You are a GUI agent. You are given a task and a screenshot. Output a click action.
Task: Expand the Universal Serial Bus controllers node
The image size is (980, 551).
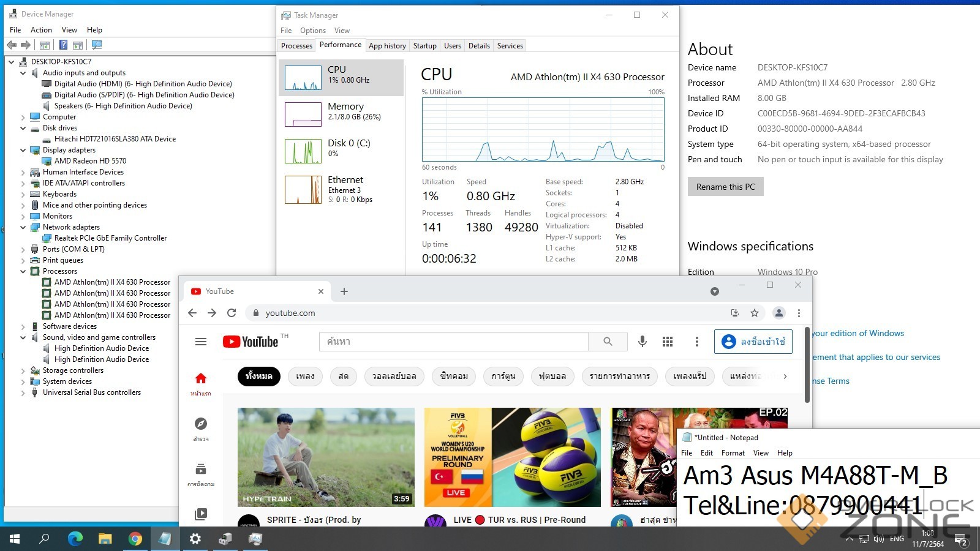[x=23, y=392]
